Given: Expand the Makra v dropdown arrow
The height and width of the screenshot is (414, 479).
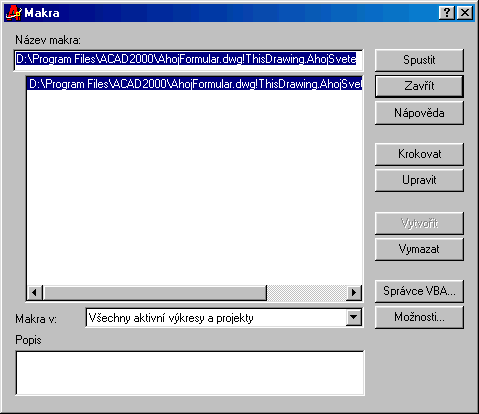Looking at the screenshot, I should coord(353,318).
